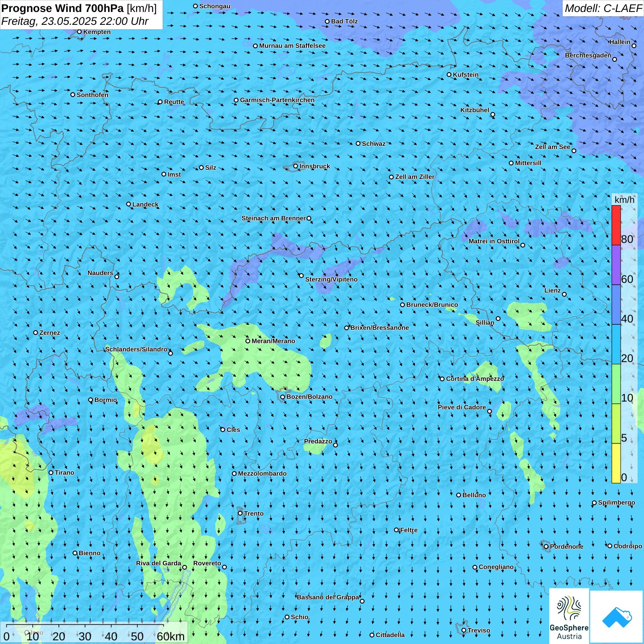Select the lime 5–10 km/h legend color

click(616, 424)
